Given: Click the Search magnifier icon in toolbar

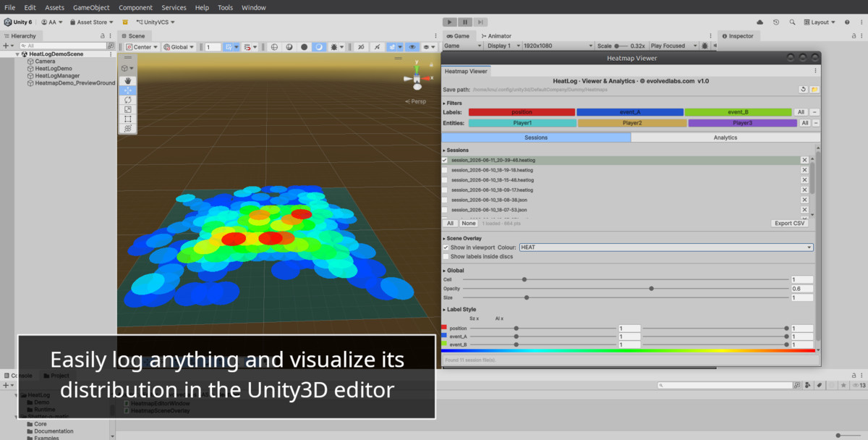Looking at the screenshot, I should click(793, 22).
